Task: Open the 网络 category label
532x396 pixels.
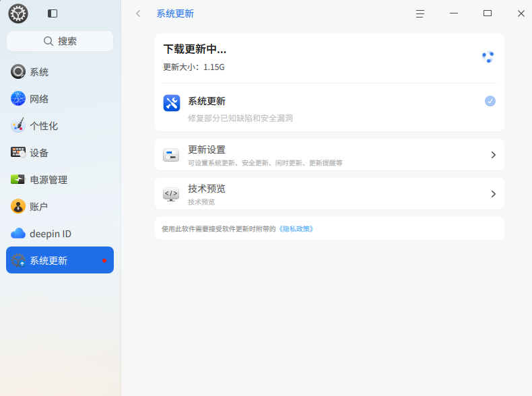Action: click(39, 99)
